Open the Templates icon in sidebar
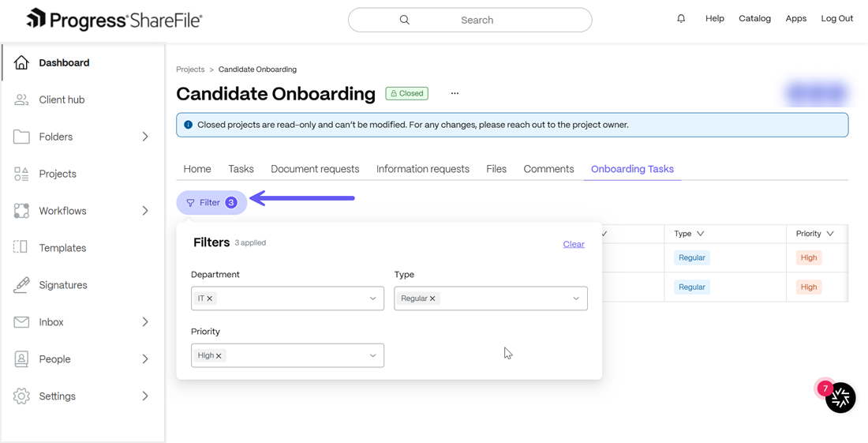Screen dimensions: 868x443 coord(21,247)
